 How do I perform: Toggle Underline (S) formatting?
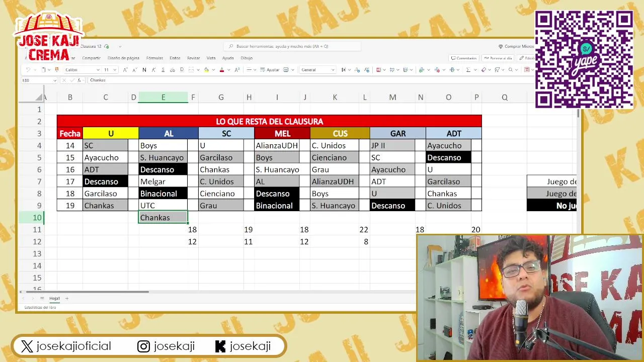pyautogui.click(x=163, y=70)
